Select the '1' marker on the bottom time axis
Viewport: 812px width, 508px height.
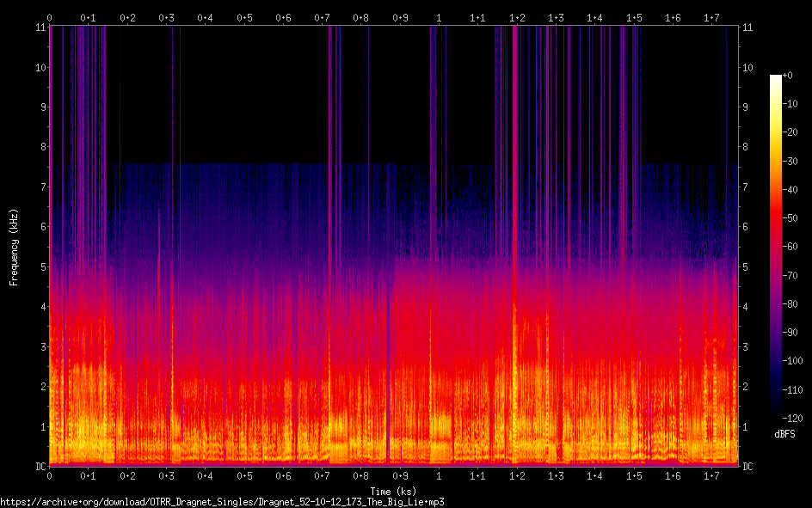440,475
